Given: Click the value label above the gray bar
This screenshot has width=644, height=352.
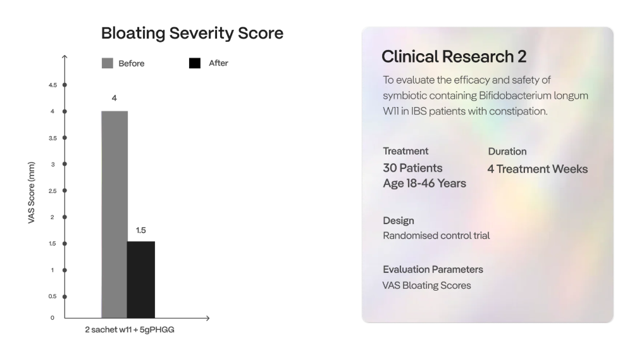Looking at the screenshot, I should point(115,99).
